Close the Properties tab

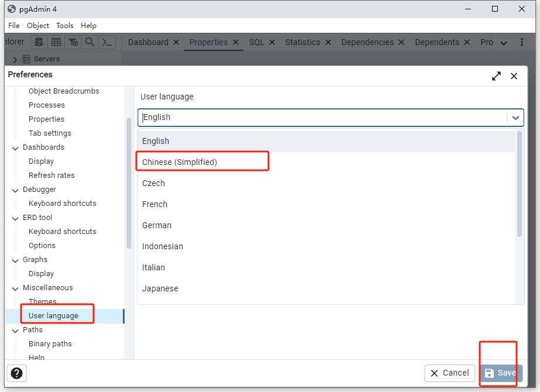click(x=236, y=42)
